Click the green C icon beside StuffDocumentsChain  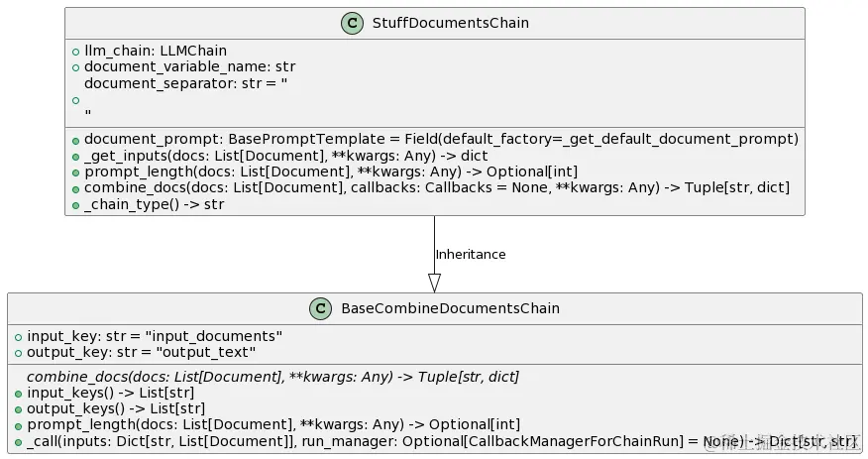tap(353, 23)
